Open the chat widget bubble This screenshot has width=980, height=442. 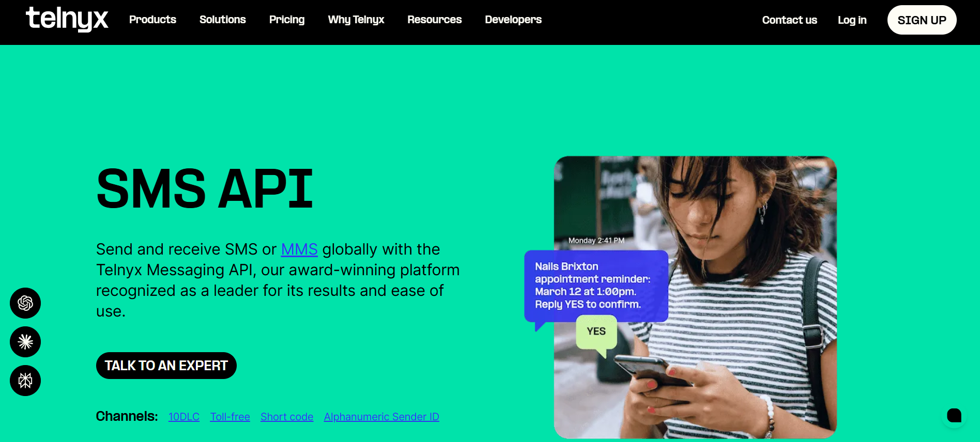[954, 415]
